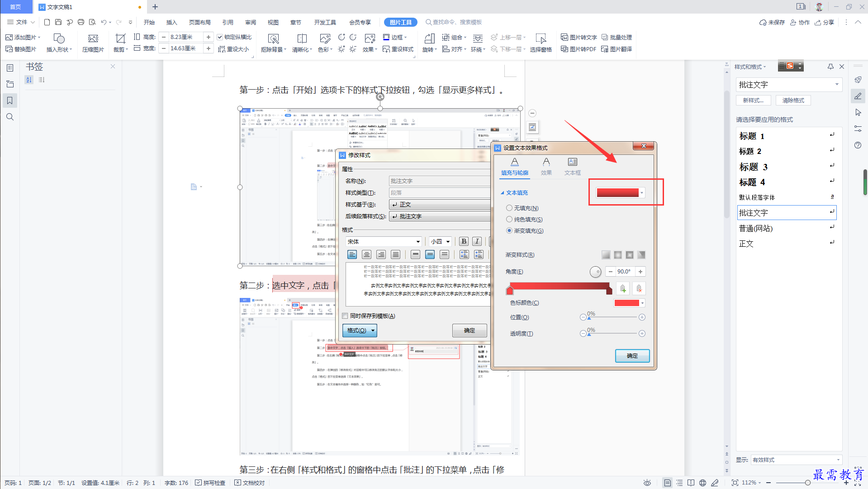Click 确定 in 修改样式 dialog
Screen dimensions: 868x489
470,331
